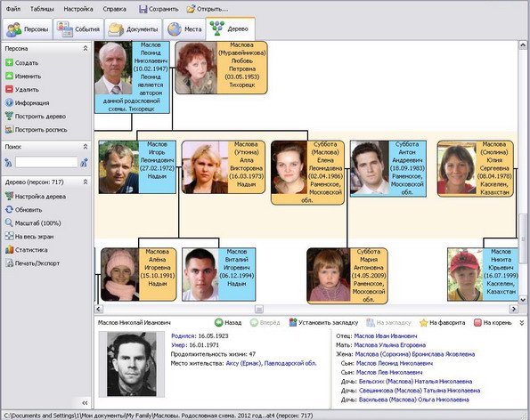This screenshot has height=420, width=530.
Task: Click in the Поиск search field
Action: coord(46,162)
